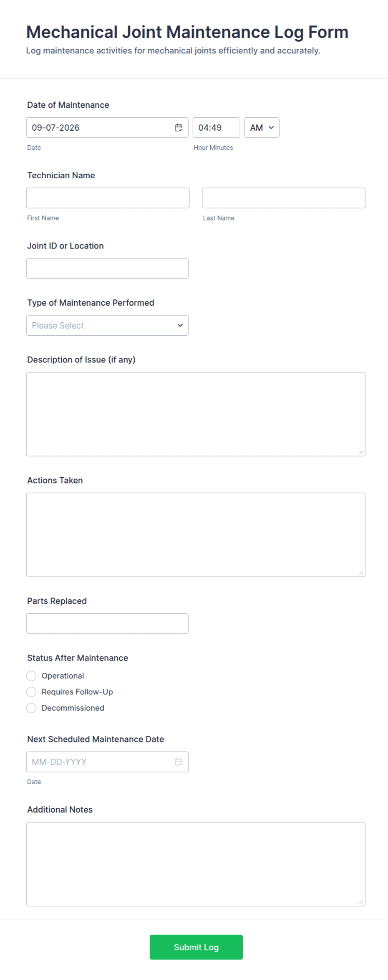This screenshot has height=980, width=388.
Task: Click the Joint ID or Location field
Action: [x=107, y=268]
